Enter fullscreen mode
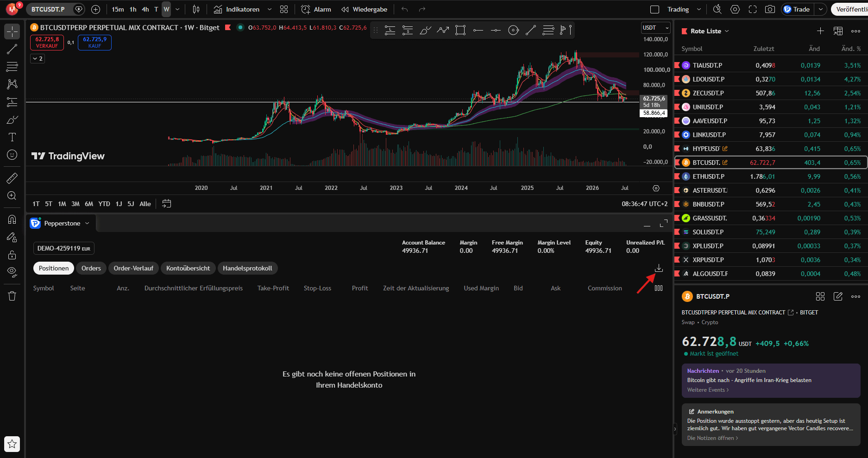The image size is (868, 458). [x=753, y=9]
